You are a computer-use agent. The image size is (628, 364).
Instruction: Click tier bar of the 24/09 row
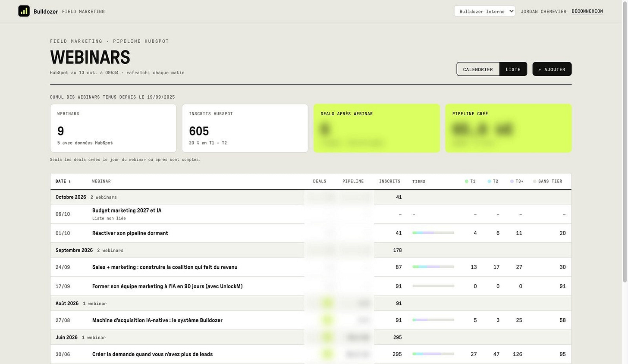click(x=433, y=267)
